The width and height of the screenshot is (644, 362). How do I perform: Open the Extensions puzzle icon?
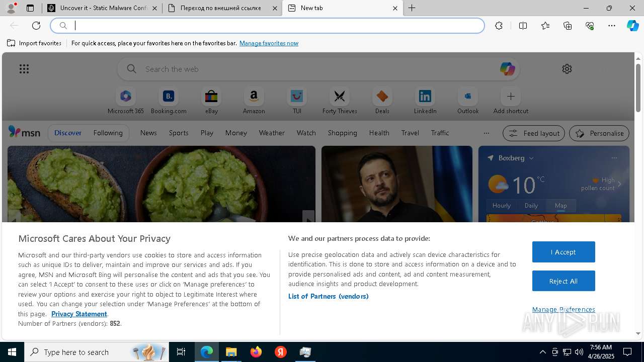[499, 26]
